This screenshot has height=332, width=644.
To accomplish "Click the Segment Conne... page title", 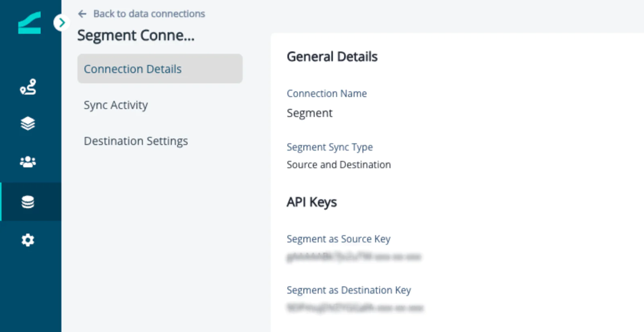I will pos(136,36).
